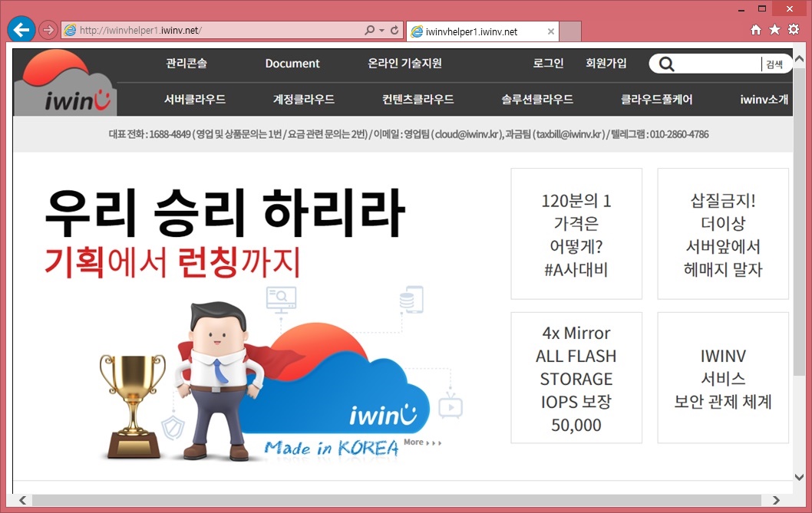Refresh the page with the reload icon
This screenshot has height=513, width=812.
(x=394, y=30)
